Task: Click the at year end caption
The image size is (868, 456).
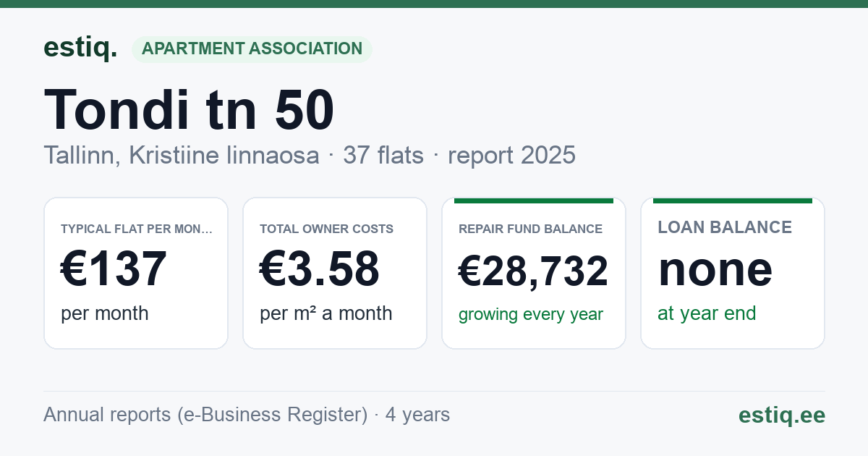Action: (x=707, y=313)
